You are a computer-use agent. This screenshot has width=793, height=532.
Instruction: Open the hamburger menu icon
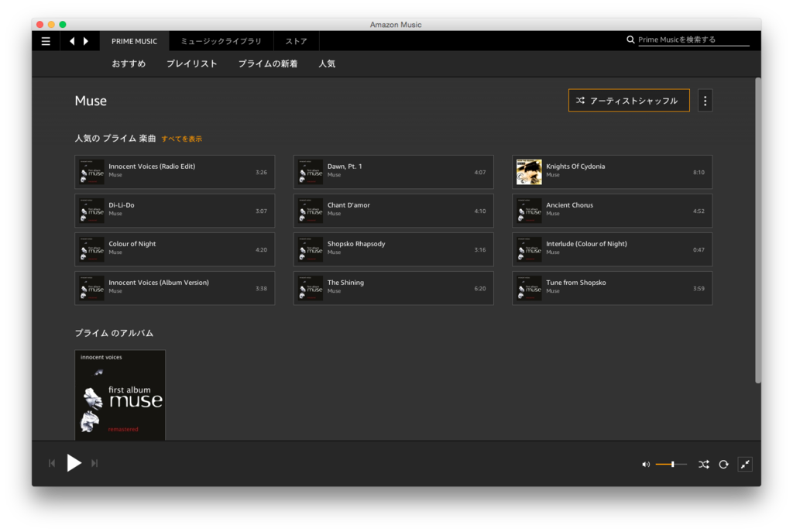pos(46,41)
